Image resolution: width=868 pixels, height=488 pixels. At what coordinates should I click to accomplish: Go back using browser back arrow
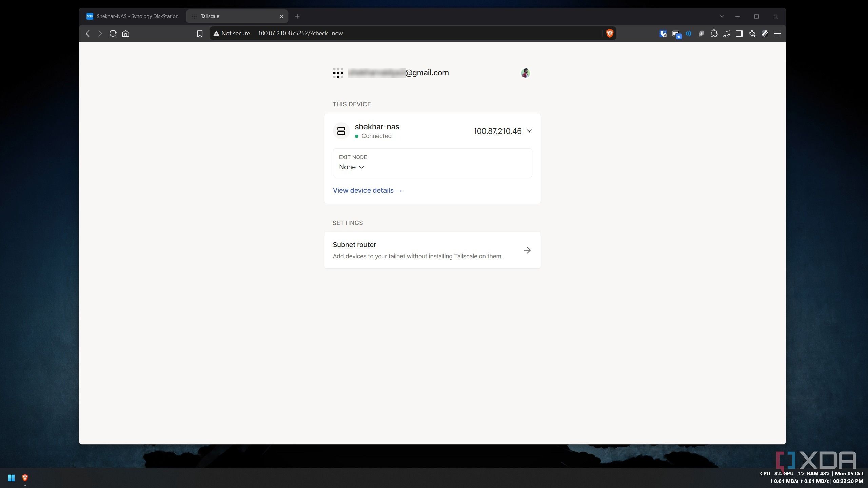point(88,33)
